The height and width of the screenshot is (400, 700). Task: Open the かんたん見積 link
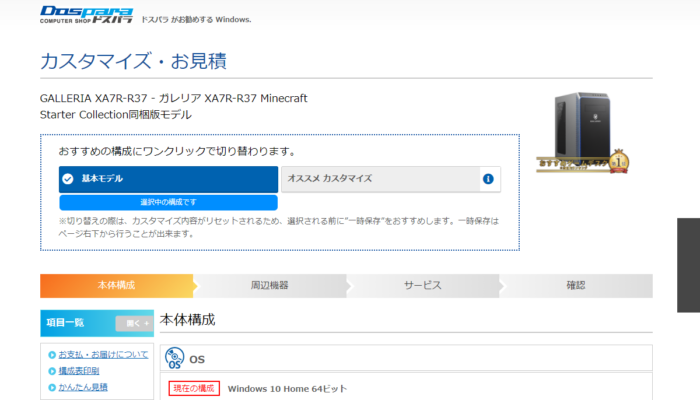click(83, 387)
